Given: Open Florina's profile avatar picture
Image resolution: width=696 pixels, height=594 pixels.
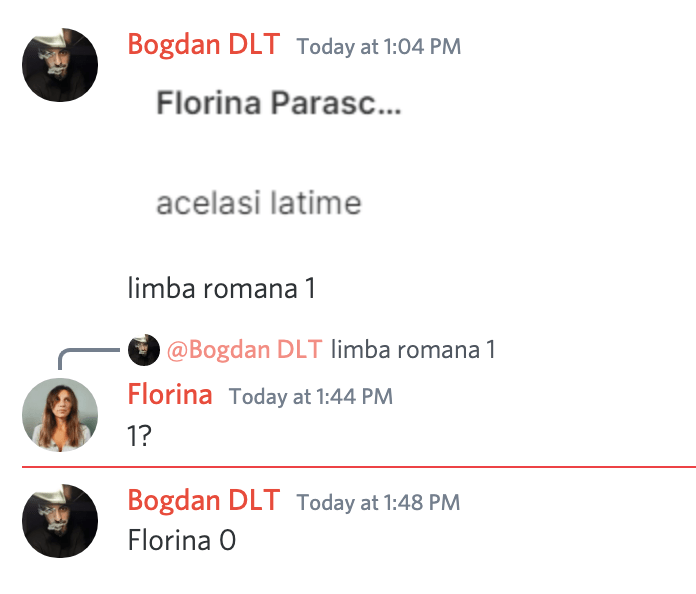Looking at the screenshot, I should pos(60,415).
